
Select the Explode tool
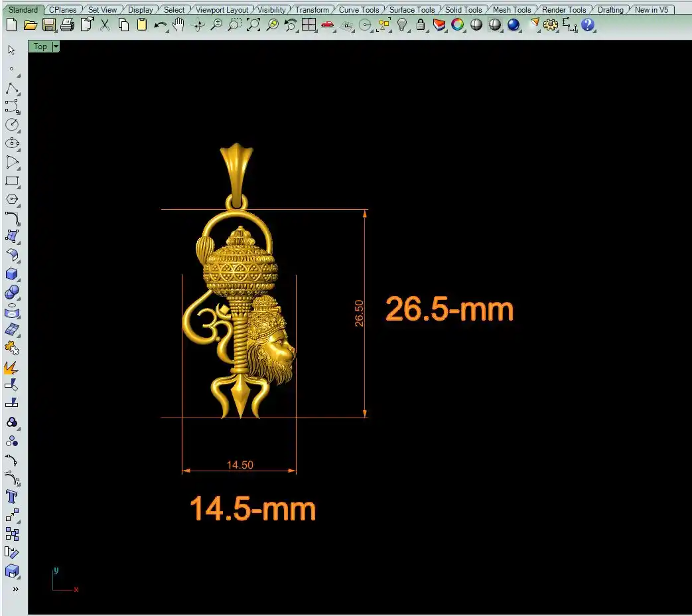pyautogui.click(x=12, y=366)
